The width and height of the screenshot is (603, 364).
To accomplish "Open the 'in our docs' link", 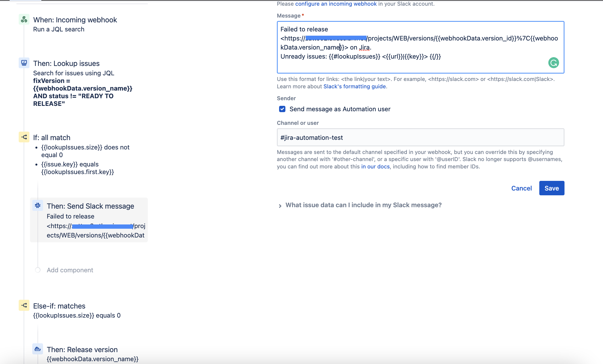I will tap(375, 166).
